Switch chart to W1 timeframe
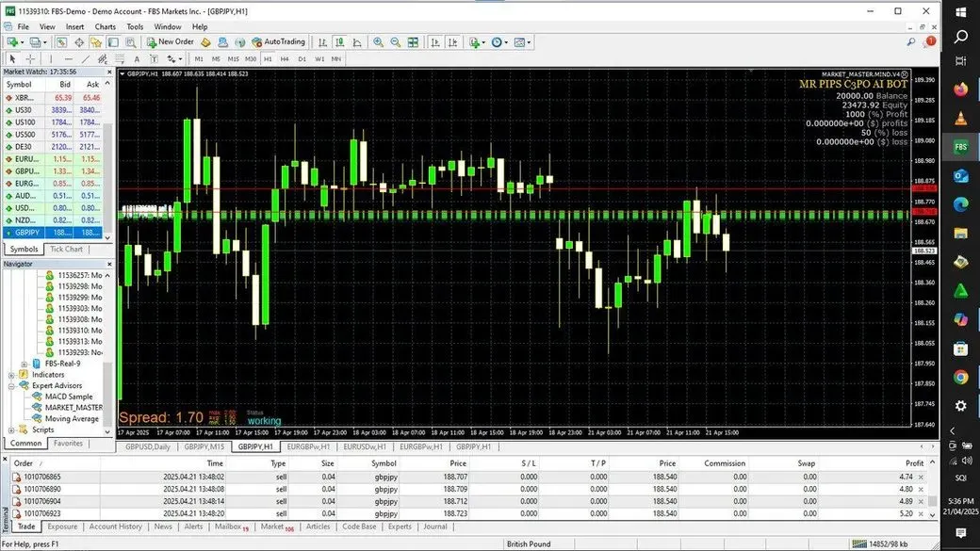The image size is (980, 551). click(x=319, y=58)
